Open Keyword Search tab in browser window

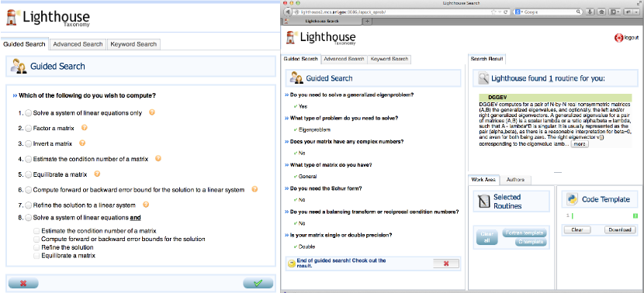click(x=390, y=59)
